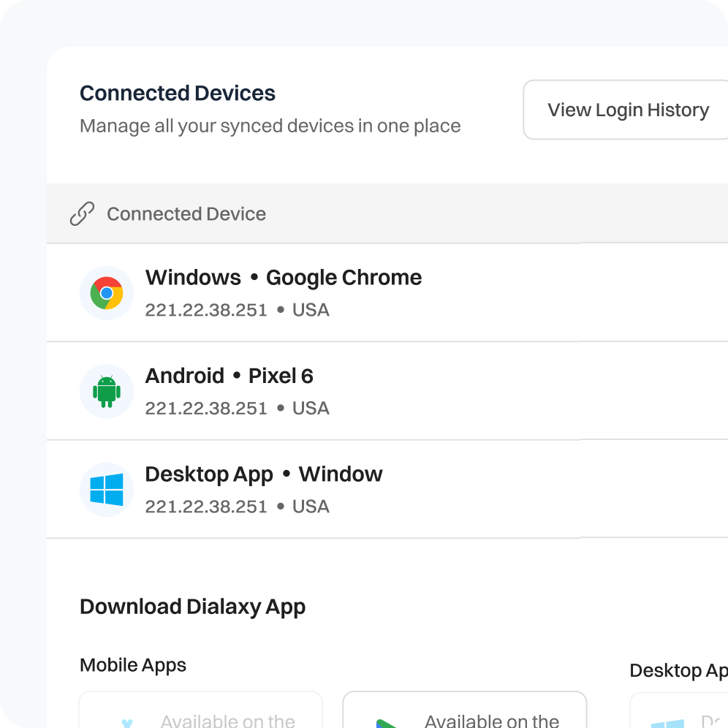The width and height of the screenshot is (728, 728).
Task: Click the faded App Store icon
Action: (x=127, y=722)
